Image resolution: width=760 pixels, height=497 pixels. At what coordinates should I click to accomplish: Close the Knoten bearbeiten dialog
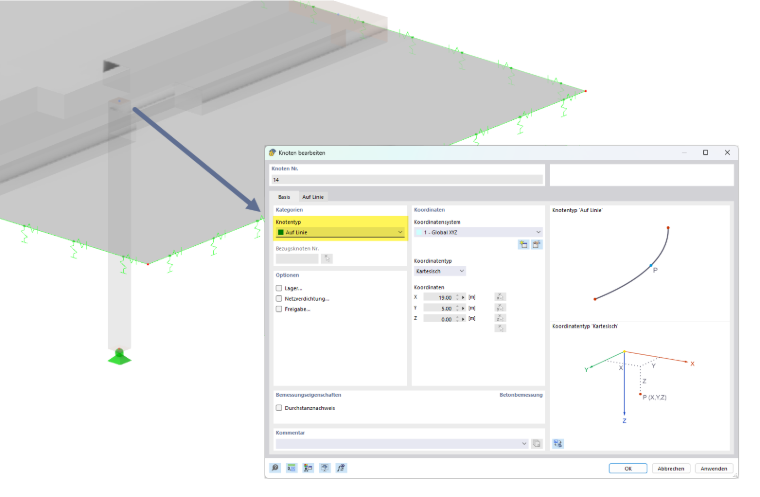pos(727,153)
